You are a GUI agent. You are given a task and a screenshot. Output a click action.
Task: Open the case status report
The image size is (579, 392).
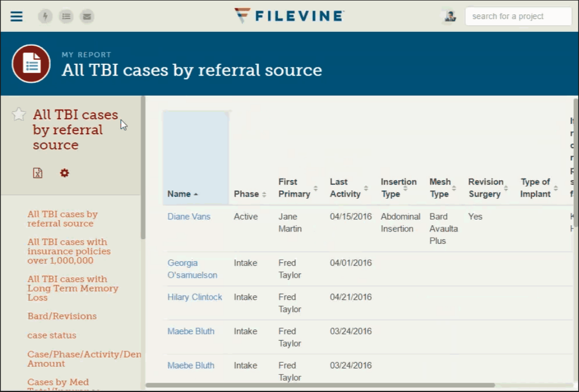(52, 335)
